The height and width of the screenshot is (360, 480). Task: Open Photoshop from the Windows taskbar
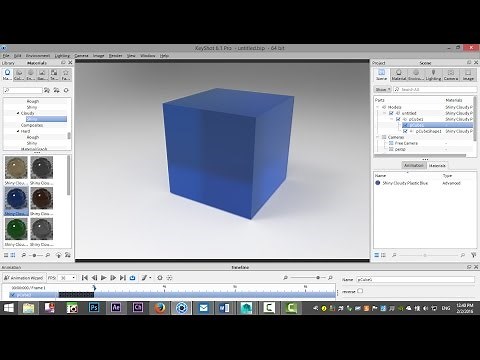tap(94, 308)
